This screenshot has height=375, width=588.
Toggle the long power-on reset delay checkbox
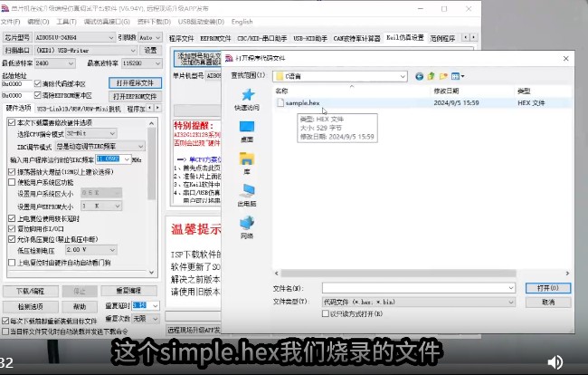click(12, 218)
